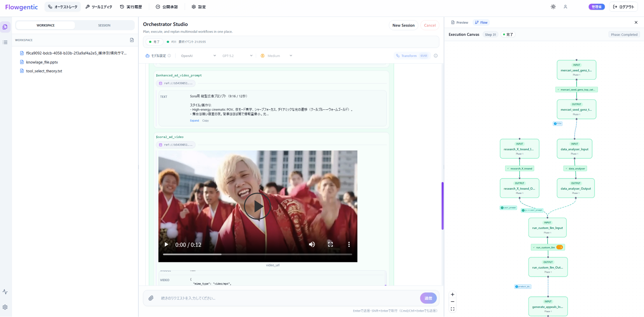644x317 pixels.
Task: Switch to the SESSION toggle
Action: 104,25
